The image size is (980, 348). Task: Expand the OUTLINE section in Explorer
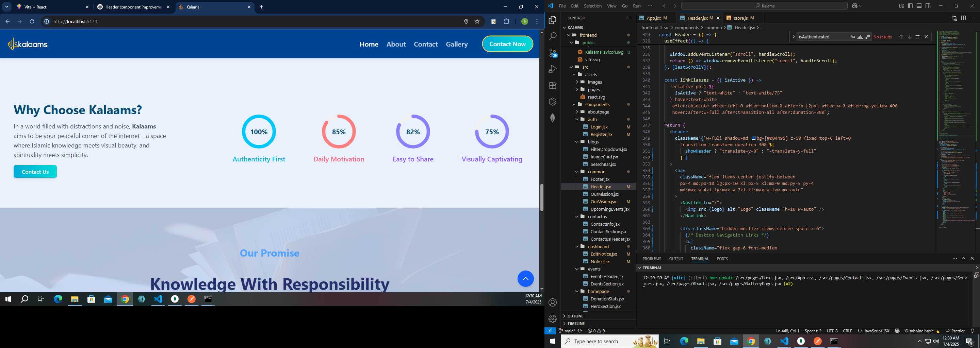pos(598,316)
